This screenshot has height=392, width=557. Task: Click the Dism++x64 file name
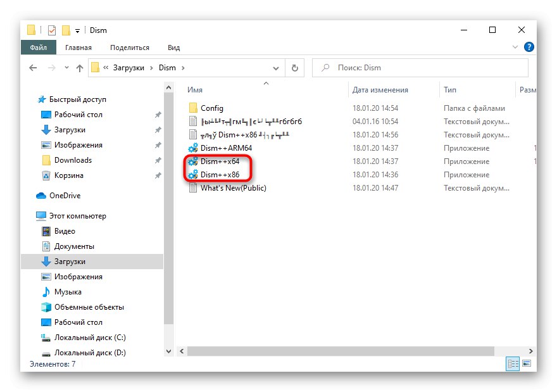(x=220, y=161)
